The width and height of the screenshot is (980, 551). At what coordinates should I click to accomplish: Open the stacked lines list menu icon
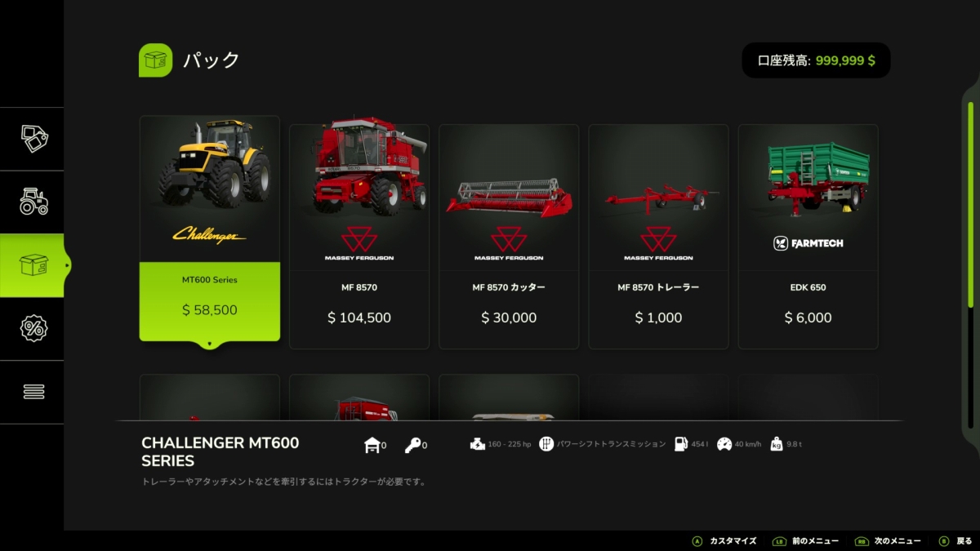(x=33, y=392)
